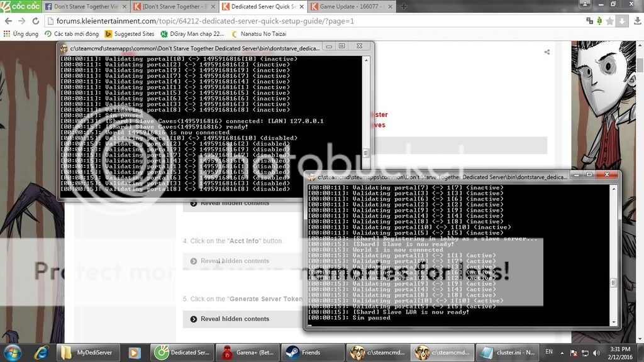The height and width of the screenshot is (362, 644).
Task: Open cluster.ini Notepad window from taskbar
Action: click(502, 353)
